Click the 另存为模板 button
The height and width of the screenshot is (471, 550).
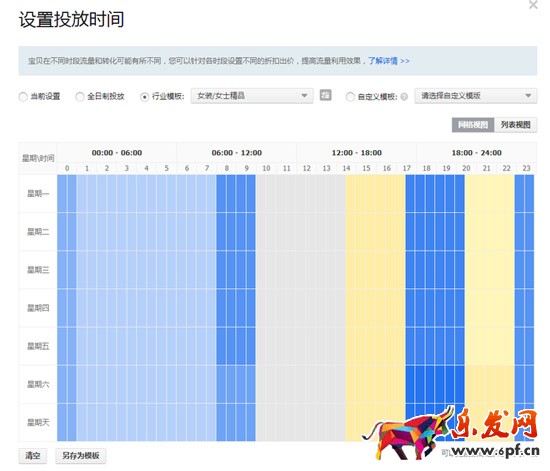click(81, 456)
